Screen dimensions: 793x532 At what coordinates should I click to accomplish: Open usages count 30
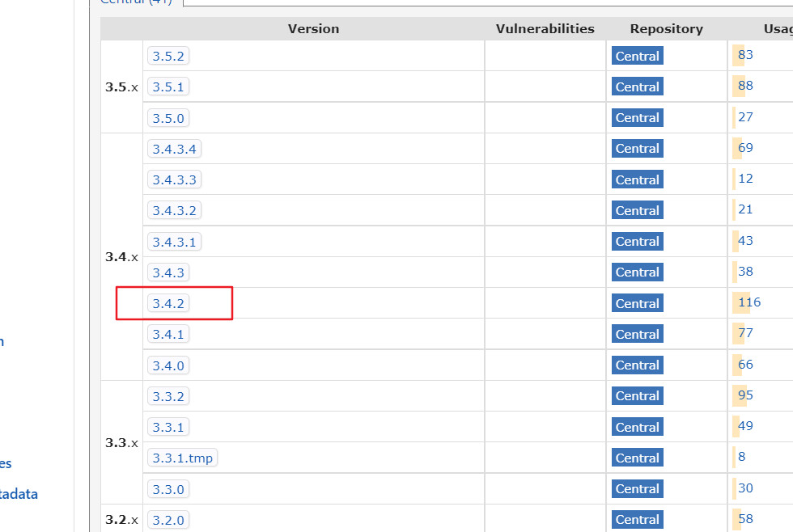(745, 488)
